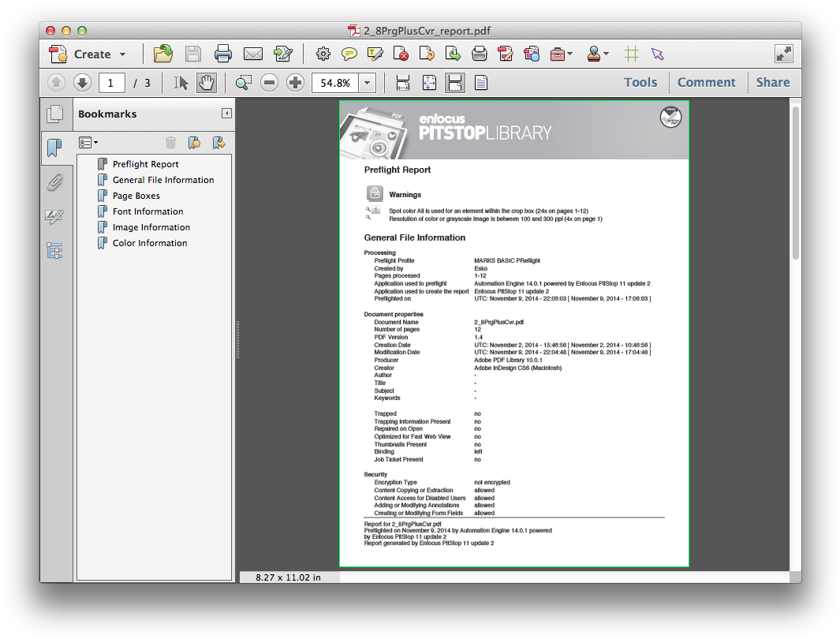Open the Attachments paperclip panel
The image size is (840, 639).
pyautogui.click(x=55, y=182)
